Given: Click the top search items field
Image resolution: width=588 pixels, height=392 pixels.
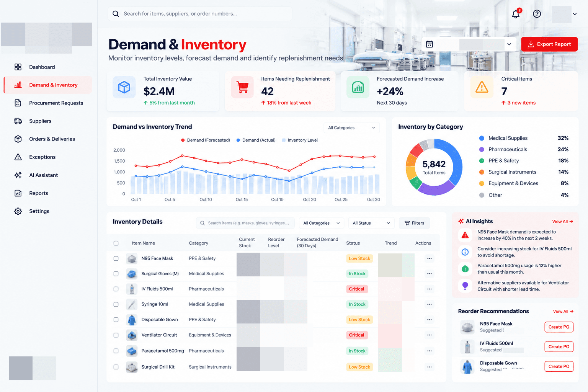Looking at the screenshot, I should (200, 14).
